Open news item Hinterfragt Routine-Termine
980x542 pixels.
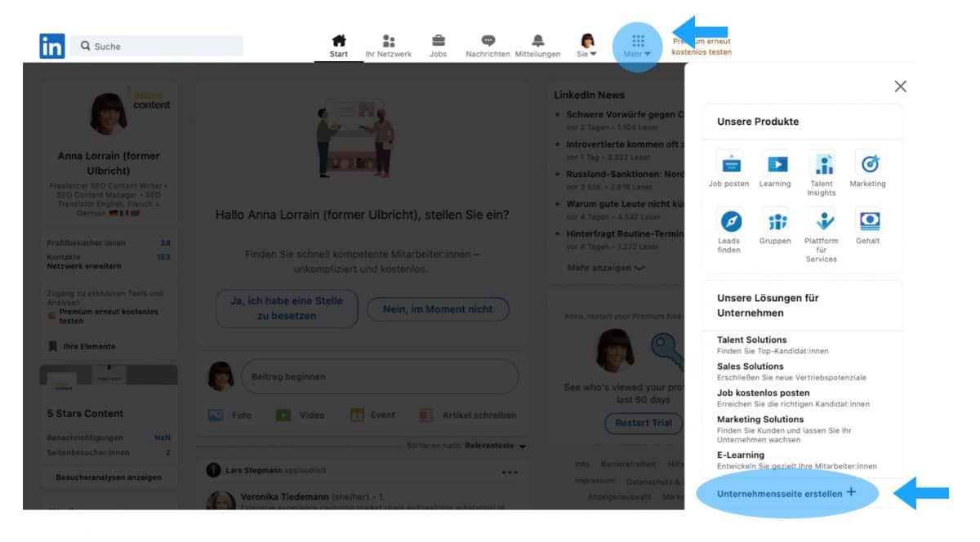click(625, 233)
